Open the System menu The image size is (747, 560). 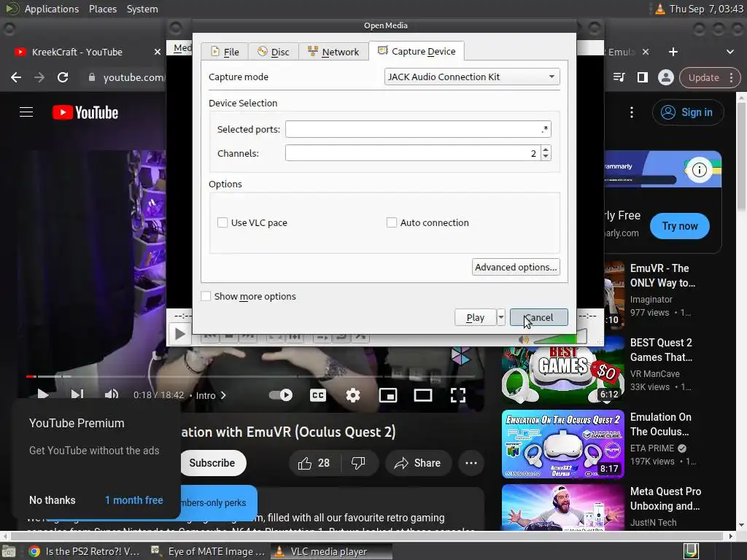pos(142,9)
